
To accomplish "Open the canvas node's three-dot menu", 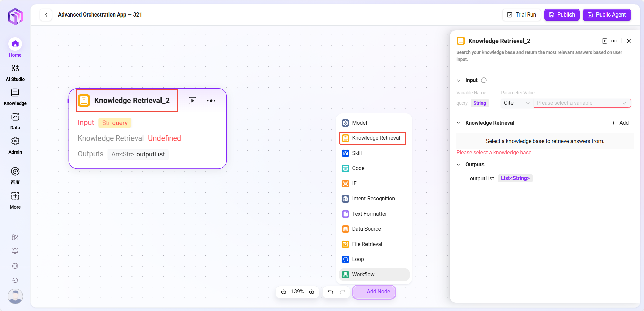I will (211, 101).
